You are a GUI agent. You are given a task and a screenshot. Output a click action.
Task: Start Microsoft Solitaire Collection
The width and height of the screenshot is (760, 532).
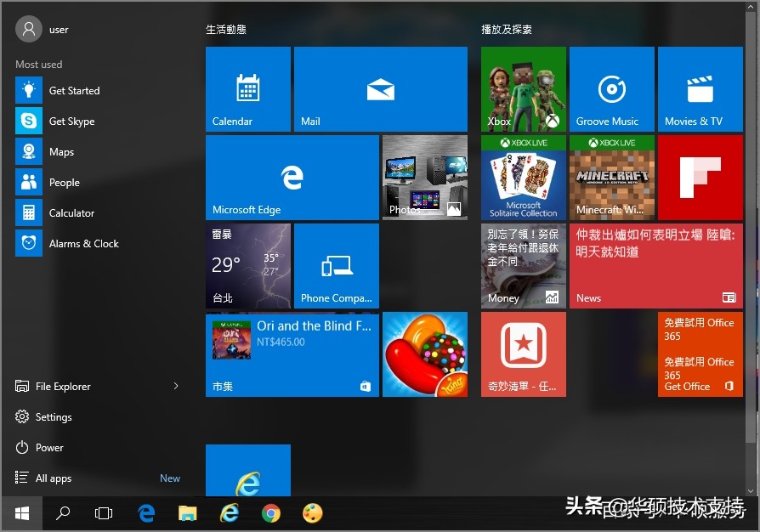point(523,177)
